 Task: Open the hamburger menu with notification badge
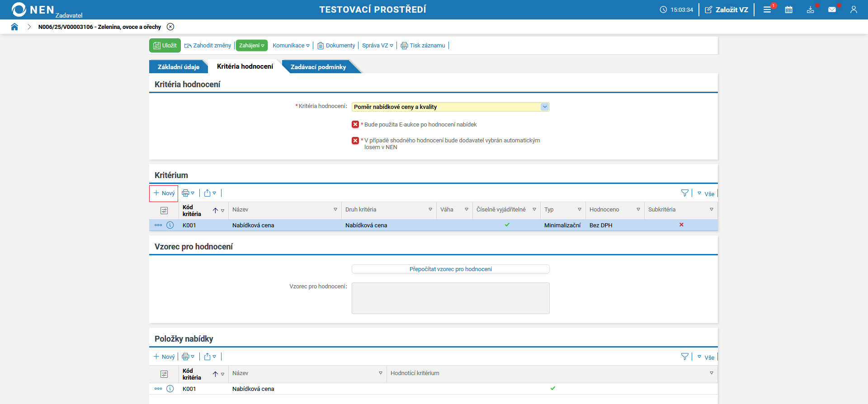point(767,9)
